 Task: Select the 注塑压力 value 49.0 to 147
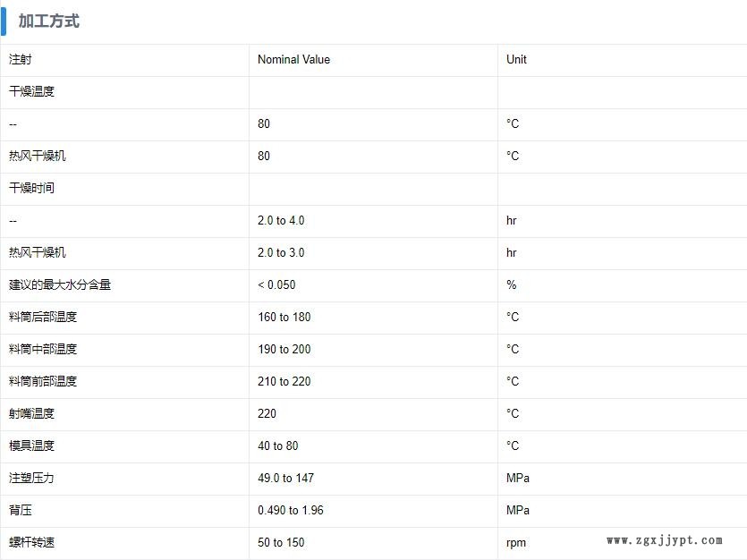(x=285, y=479)
